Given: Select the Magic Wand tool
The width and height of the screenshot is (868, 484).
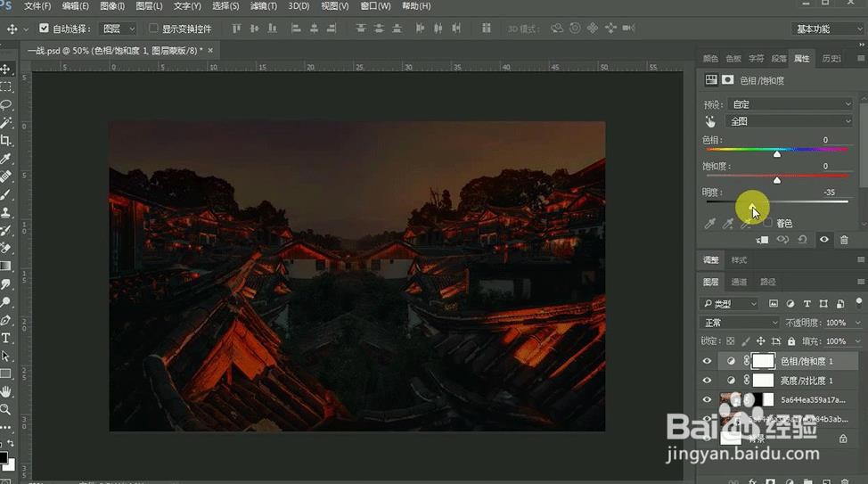Looking at the screenshot, I should 5,122.
